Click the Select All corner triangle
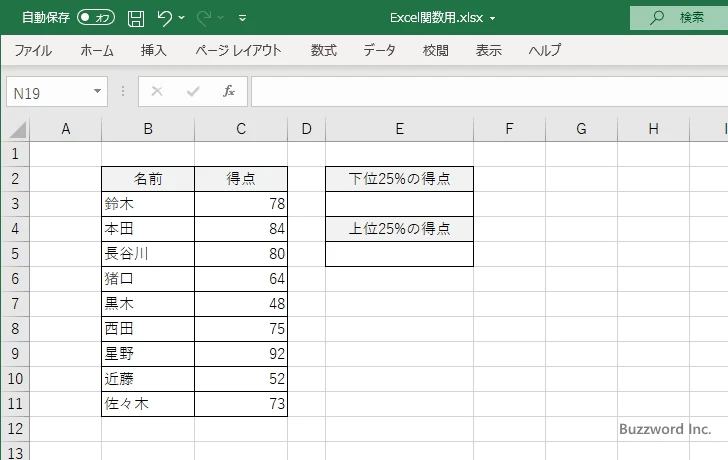This screenshot has height=460, width=728. [x=17, y=129]
